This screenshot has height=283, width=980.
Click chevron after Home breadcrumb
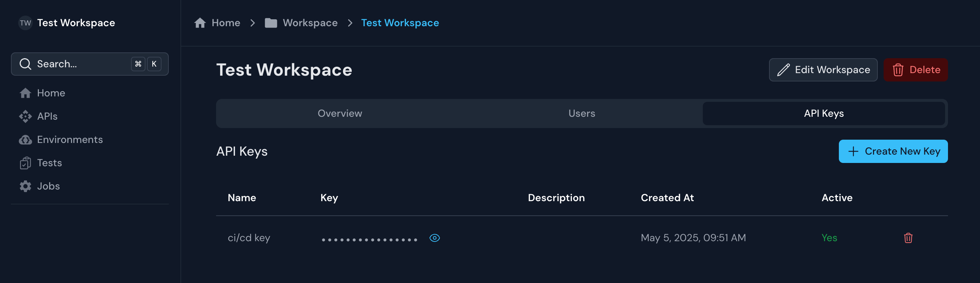(252, 23)
